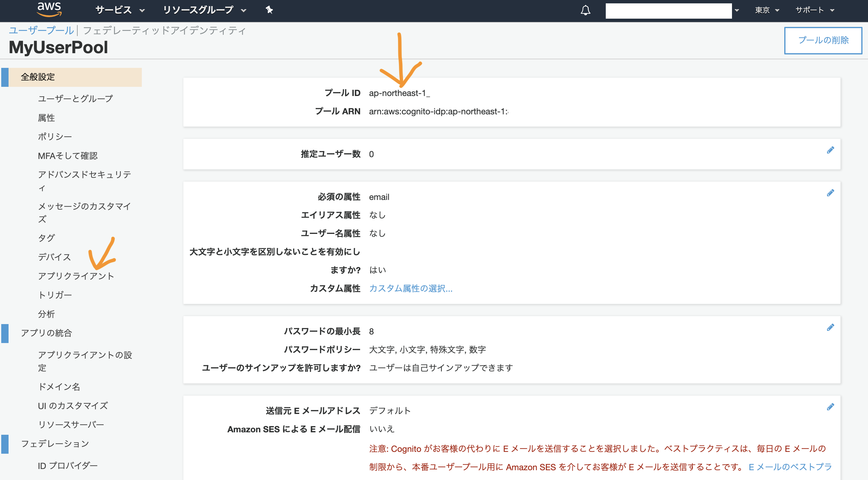Click the AWS logo home icon

coord(49,9)
